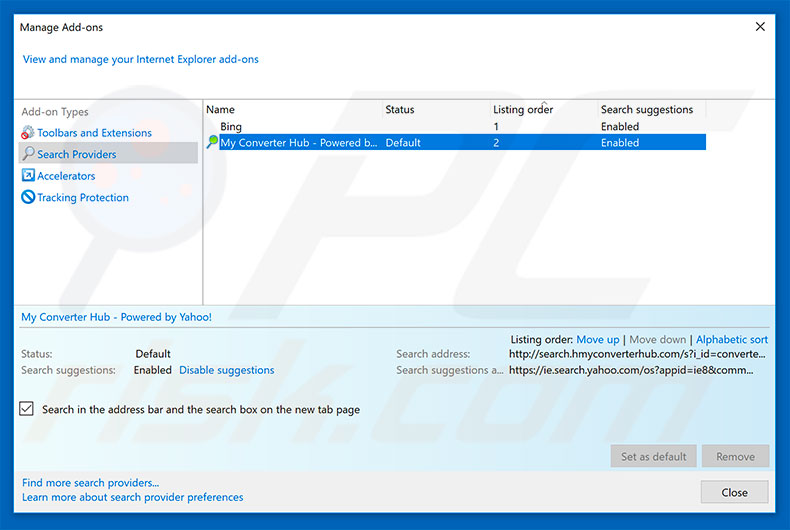The width and height of the screenshot is (790, 530).
Task: Click Default status in selected row
Action: click(x=403, y=143)
